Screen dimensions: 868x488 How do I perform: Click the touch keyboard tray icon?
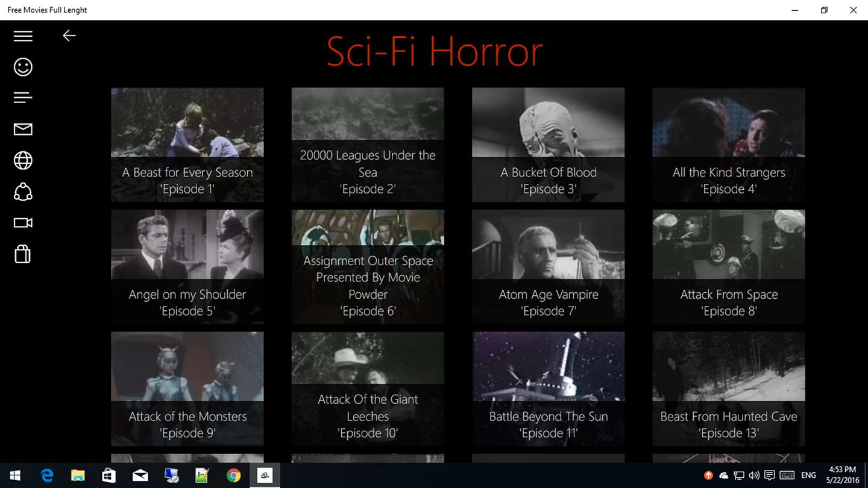pos(787,475)
